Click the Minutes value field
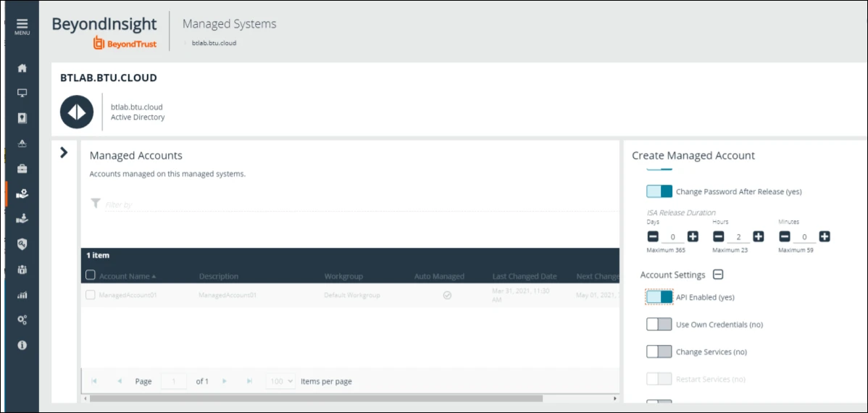This screenshot has width=868, height=413. (x=804, y=237)
